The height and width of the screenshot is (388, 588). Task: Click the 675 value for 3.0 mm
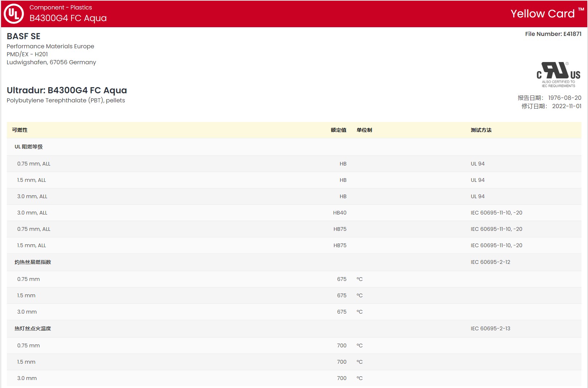(x=342, y=312)
